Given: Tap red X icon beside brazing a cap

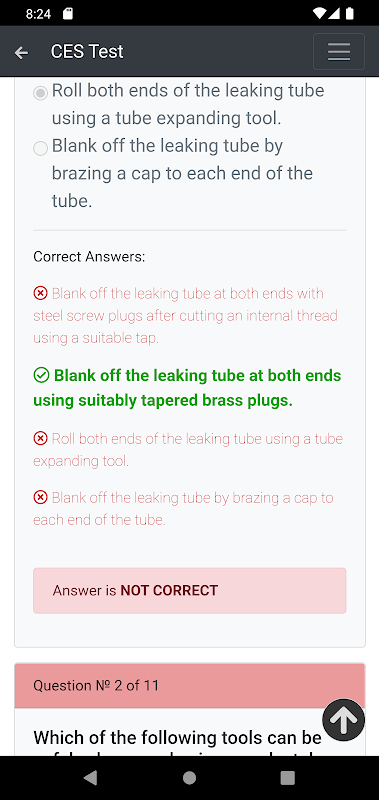Looking at the screenshot, I should pyautogui.click(x=40, y=497).
